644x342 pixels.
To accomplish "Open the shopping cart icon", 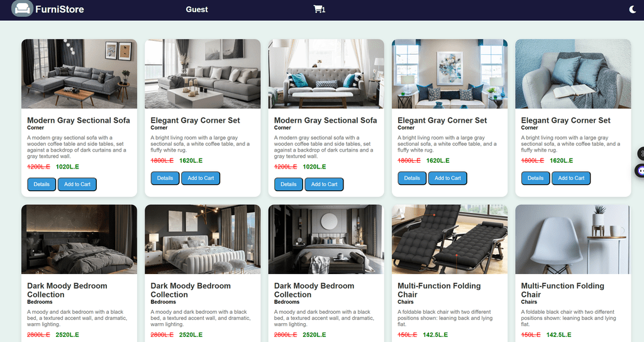I will tap(319, 9).
